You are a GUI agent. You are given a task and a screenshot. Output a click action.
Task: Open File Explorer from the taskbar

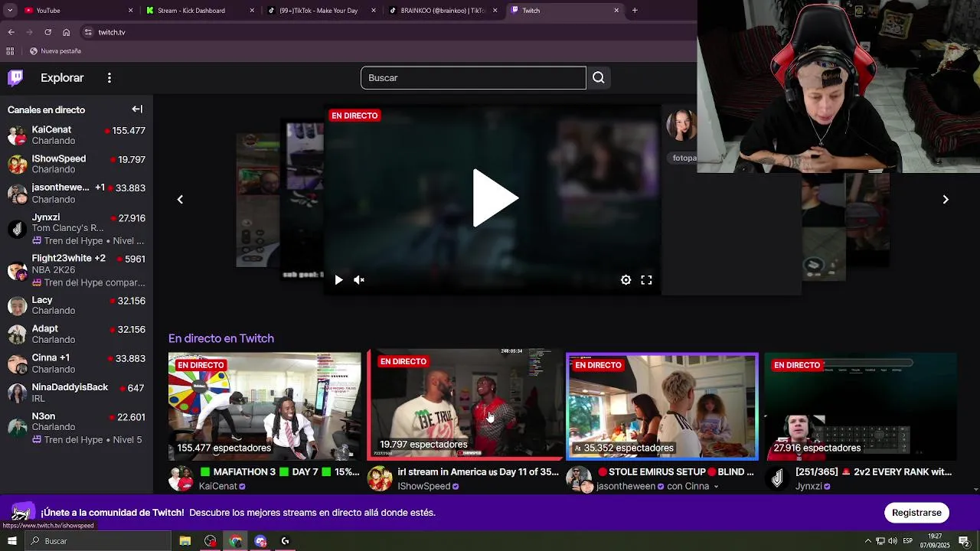tap(185, 541)
